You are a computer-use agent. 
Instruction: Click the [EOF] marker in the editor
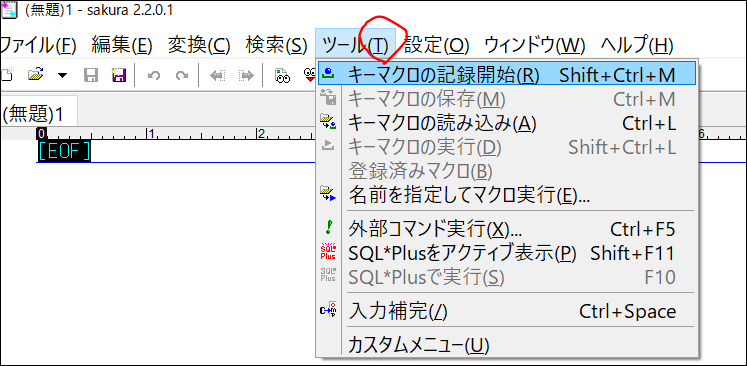pos(63,151)
